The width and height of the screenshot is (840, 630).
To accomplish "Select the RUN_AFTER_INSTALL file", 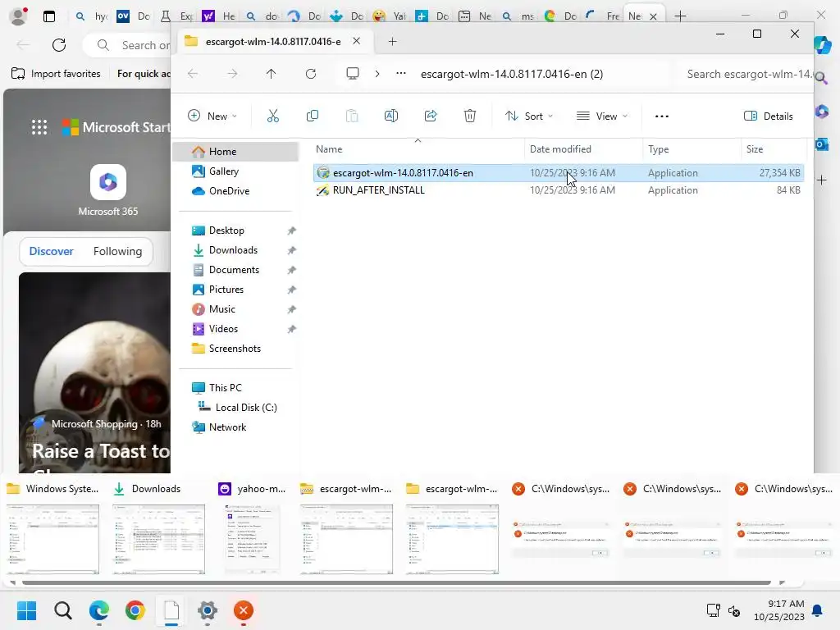I will point(558,190).
